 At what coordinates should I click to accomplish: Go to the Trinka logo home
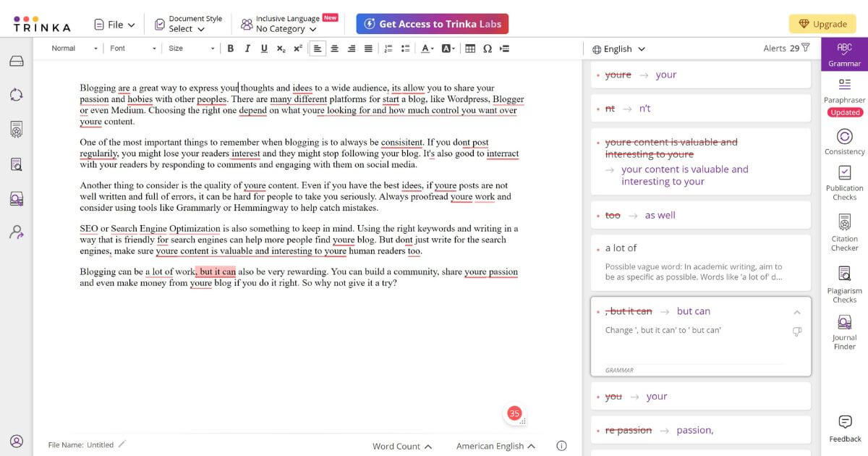[x=42, y=24]
